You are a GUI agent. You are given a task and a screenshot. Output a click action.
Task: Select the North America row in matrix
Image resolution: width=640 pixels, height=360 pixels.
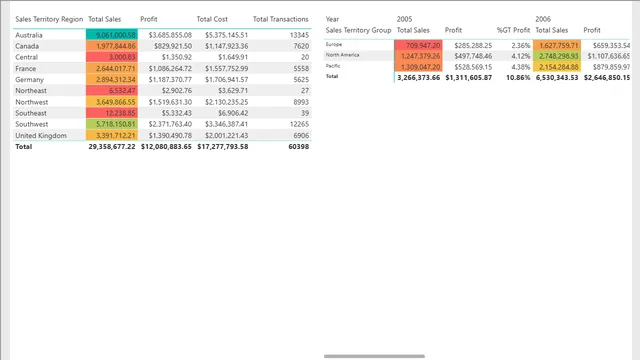pos(342,55)
